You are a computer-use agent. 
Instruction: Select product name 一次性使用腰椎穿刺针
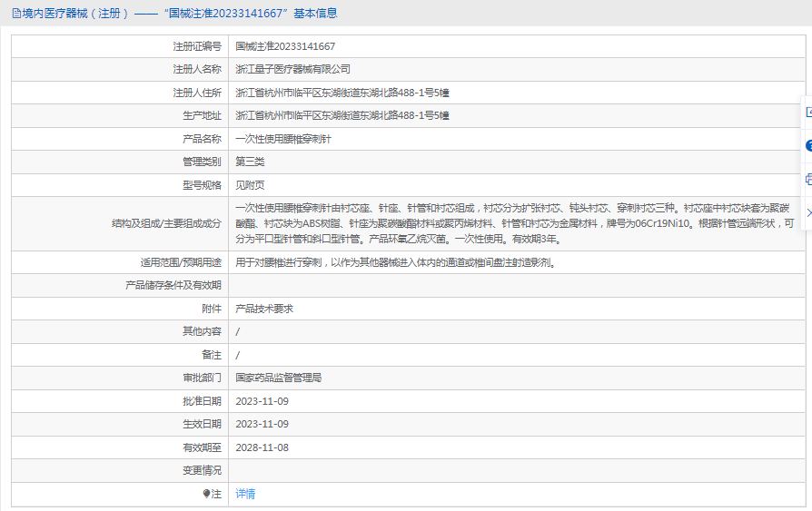(283, 139)
